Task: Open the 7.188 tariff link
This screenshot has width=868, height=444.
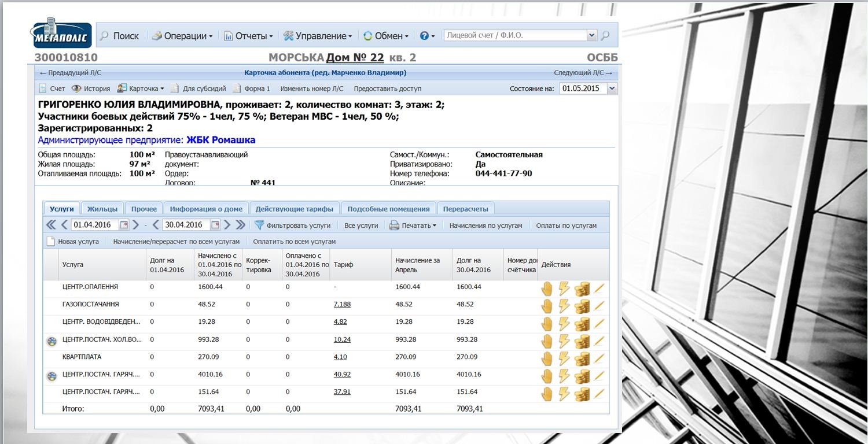Action: click(342, 304)
